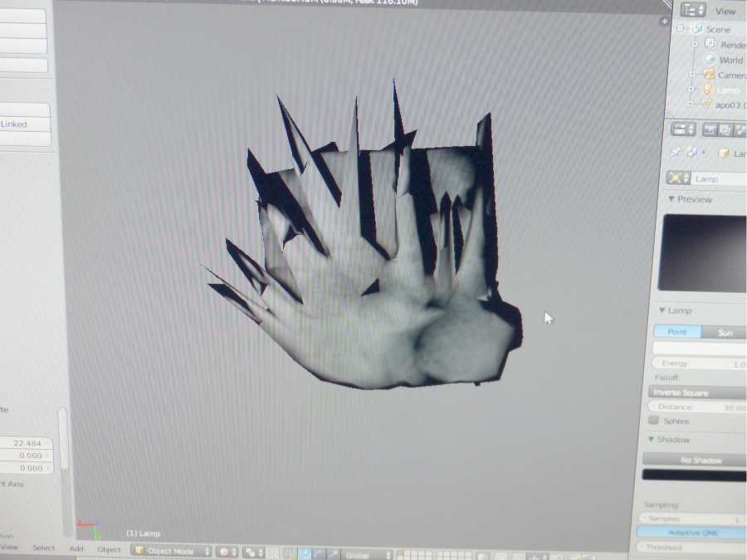This screenshot has width=747, height=560.
Task: Open the Object Mode dropdown
Action: (x=172, y=551)
